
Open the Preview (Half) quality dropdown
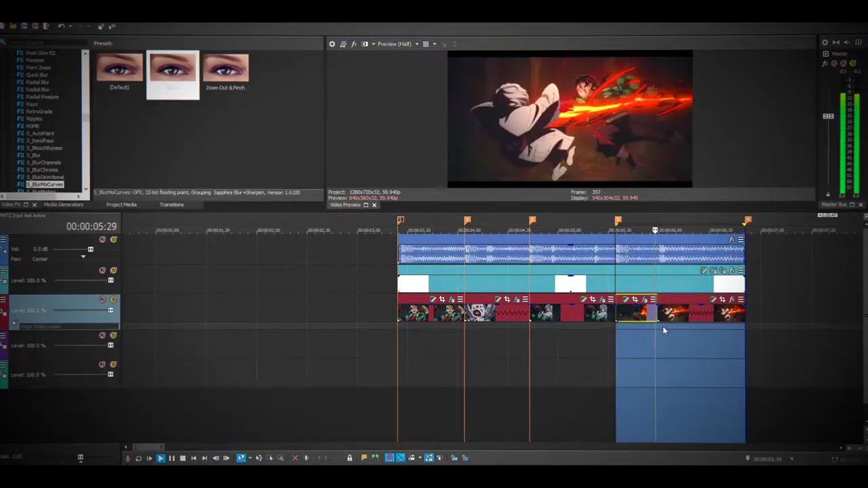click(398, 44)
